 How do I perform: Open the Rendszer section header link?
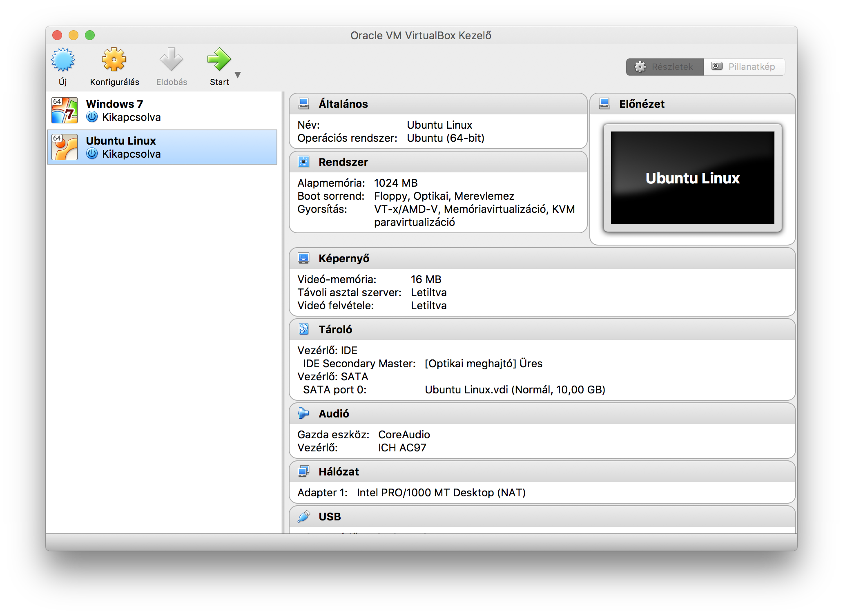343,162
